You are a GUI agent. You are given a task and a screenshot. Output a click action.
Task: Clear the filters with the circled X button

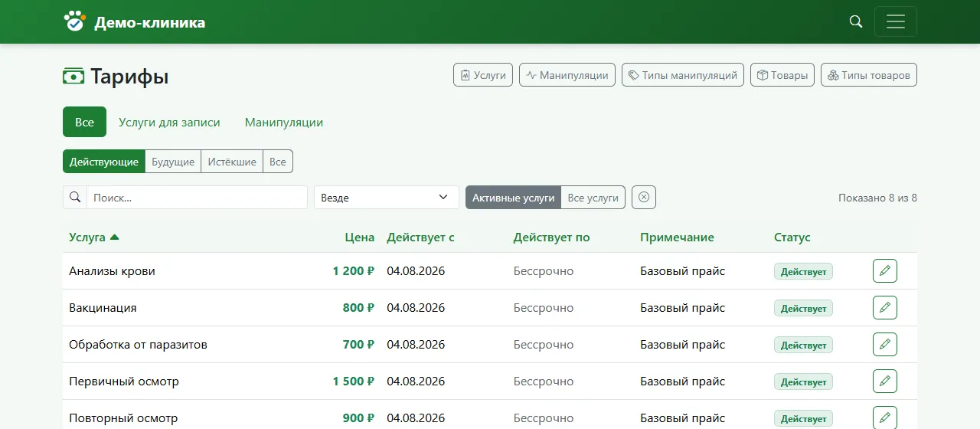point(644,197)
